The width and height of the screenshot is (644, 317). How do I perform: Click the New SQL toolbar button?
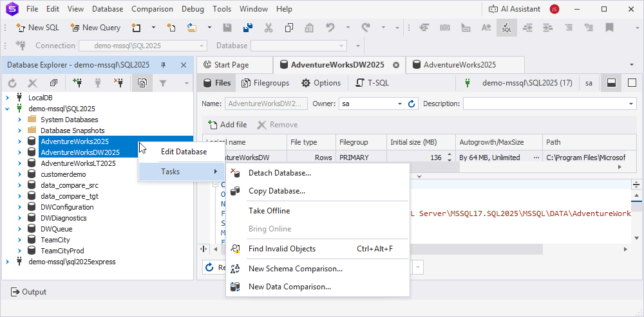(37, 28)
